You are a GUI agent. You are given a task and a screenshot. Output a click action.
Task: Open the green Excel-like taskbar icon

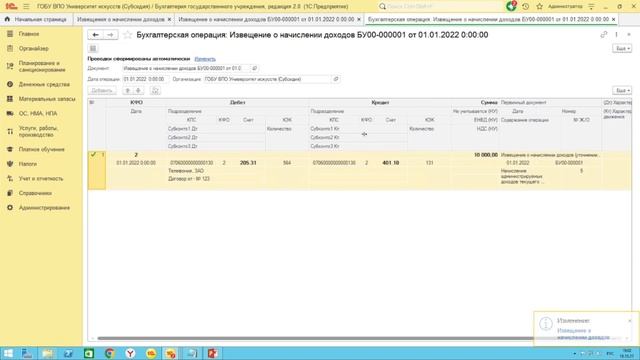pyautogui.click(x=89, y=353)
